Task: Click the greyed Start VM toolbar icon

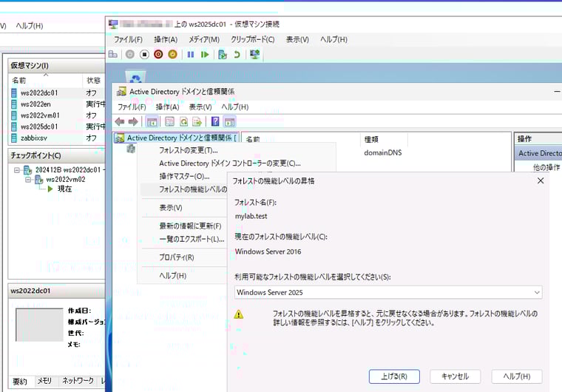Action: 129,54
